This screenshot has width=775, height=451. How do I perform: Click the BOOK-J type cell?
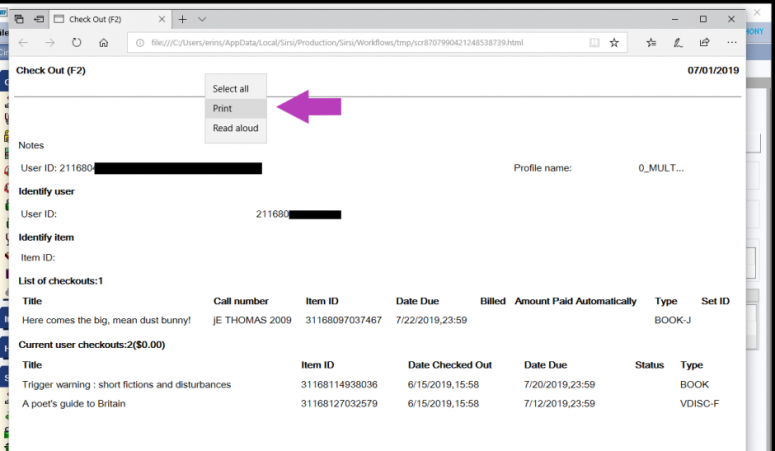(x=673, y=320)
